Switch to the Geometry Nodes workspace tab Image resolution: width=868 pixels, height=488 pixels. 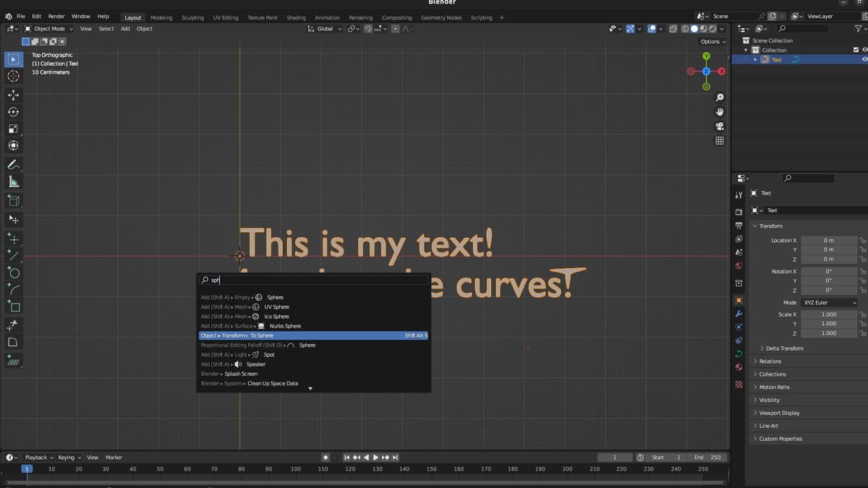(441, 17)
